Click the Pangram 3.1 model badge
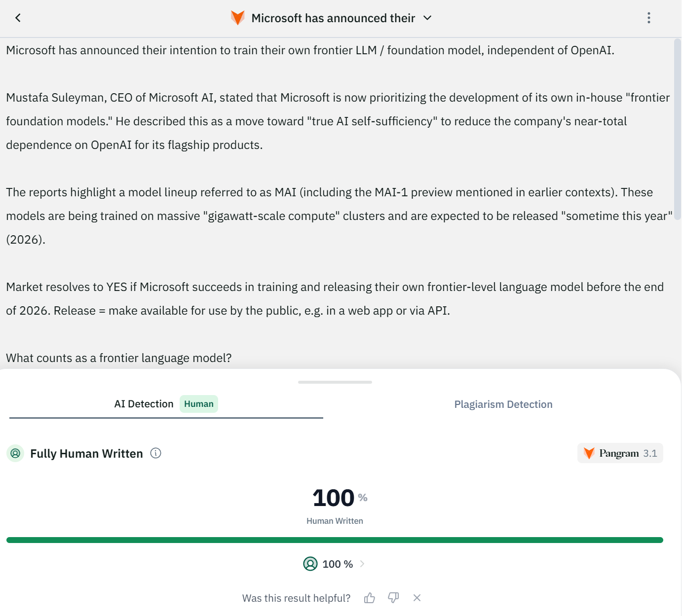This screenshot has width=682, height=616. point(620,453)
